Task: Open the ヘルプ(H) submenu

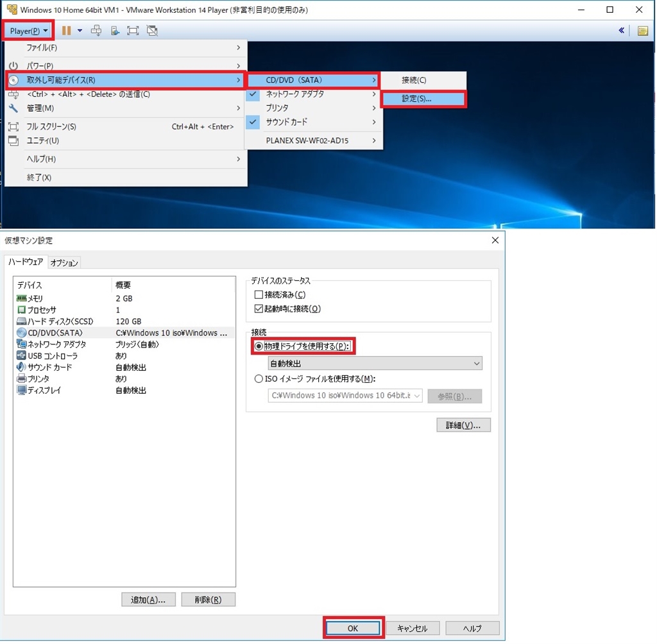Action: click(x=125, y=159)
